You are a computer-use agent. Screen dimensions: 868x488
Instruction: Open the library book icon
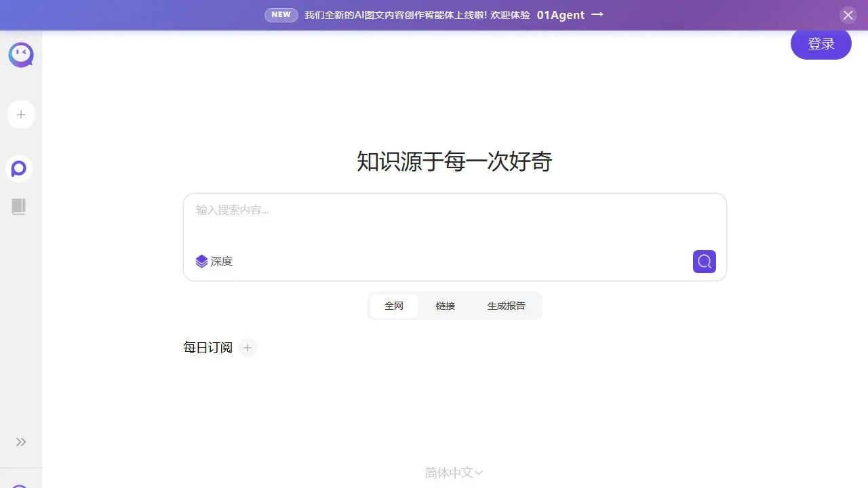click(19, 207)
